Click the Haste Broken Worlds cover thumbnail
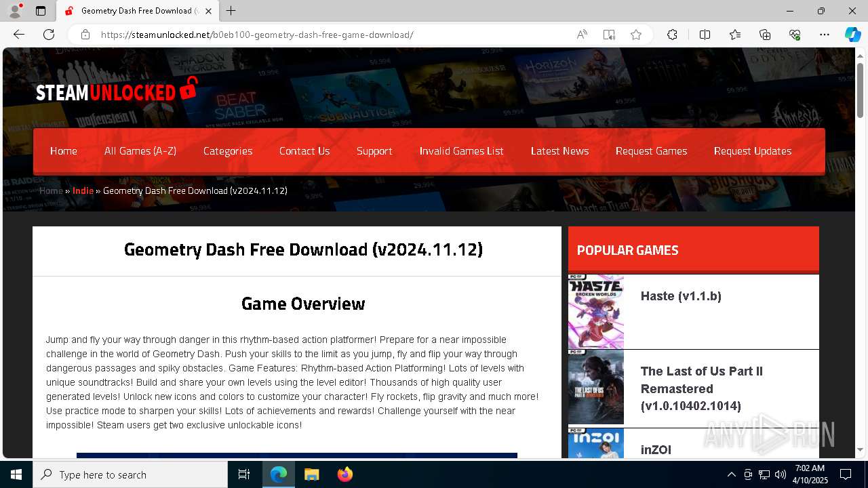Viewport: 868px width, 488px height. 596,312
